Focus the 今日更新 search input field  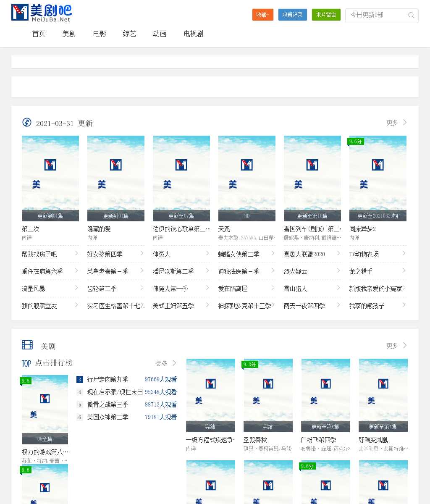tap(376, 15)
